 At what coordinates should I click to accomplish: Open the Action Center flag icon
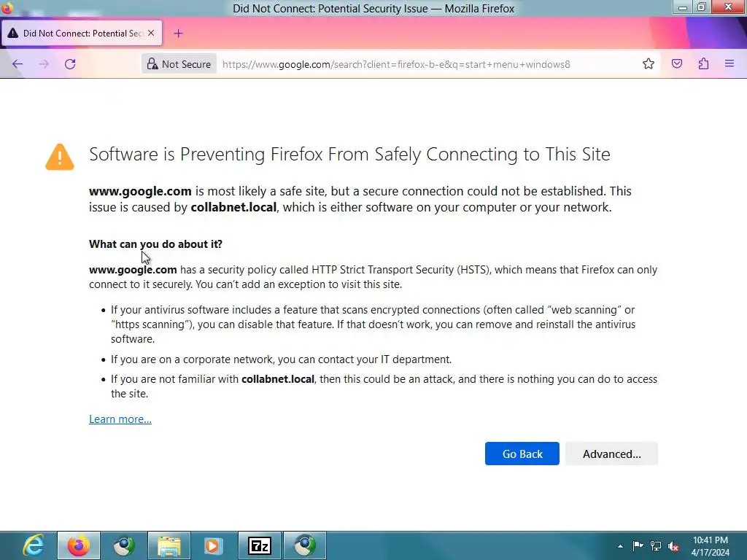pyautogui.click(x=638, y=546)
